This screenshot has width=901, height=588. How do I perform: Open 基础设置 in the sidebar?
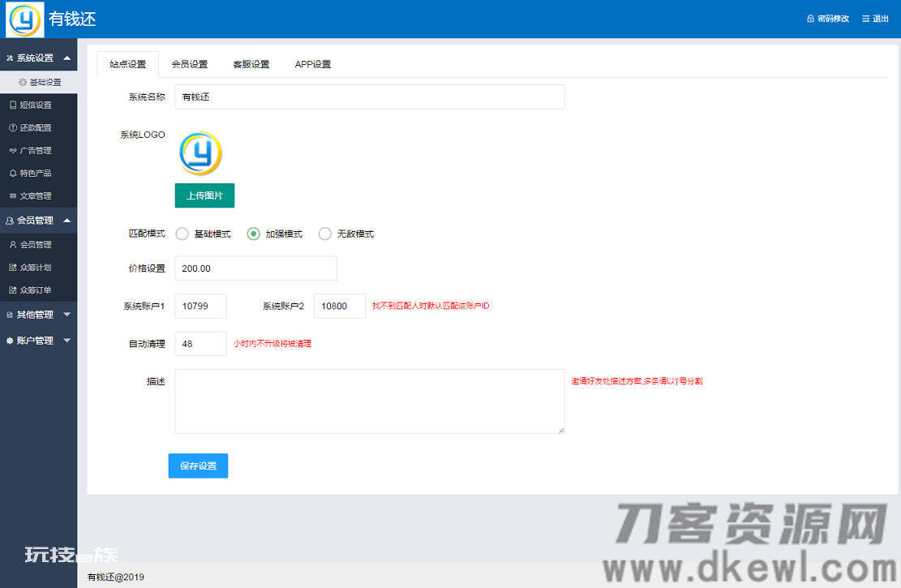38,82
